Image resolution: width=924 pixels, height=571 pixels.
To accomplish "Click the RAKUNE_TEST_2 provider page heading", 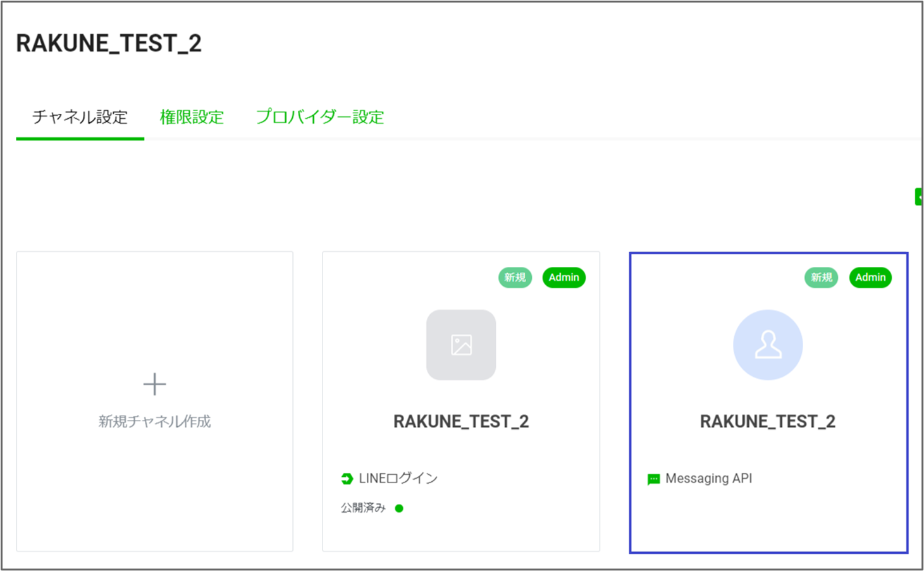I will 109,44.
